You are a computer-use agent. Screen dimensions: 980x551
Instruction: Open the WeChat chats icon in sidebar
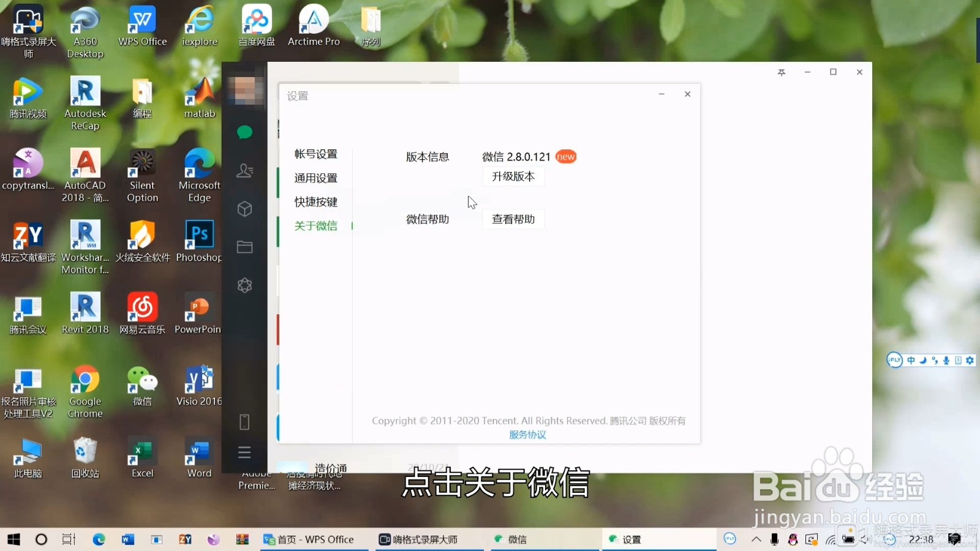(244, 132)
